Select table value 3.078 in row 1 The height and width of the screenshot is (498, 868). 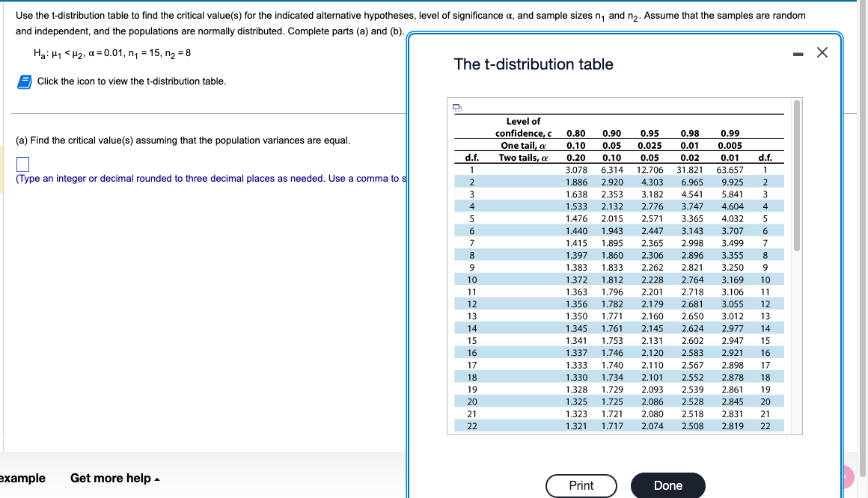pyautogui.click(x=576, y=170)
